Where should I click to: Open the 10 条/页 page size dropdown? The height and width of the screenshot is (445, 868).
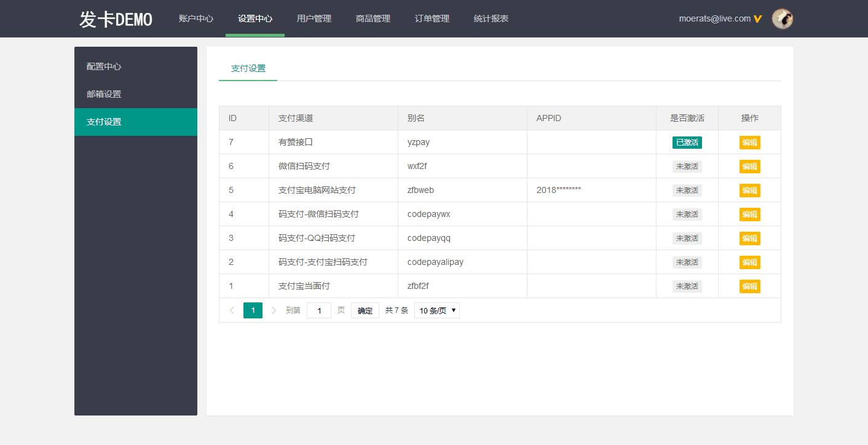436,310
